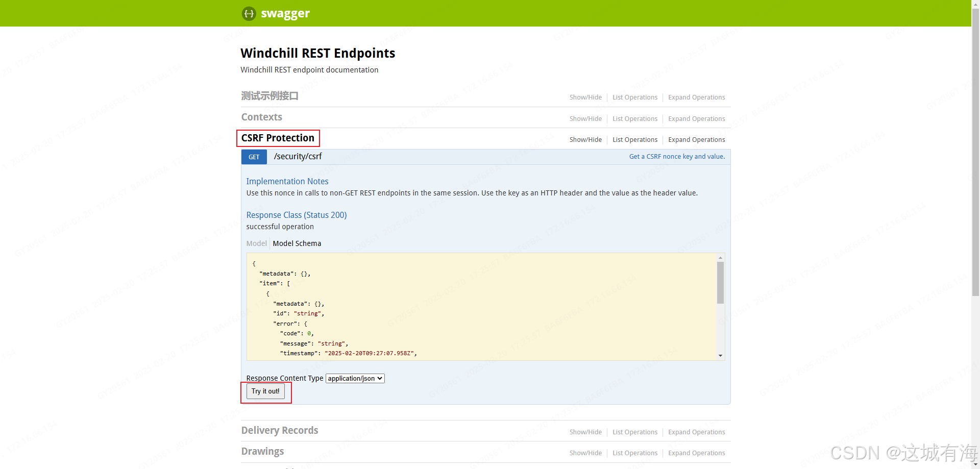The image size is (980, 469).
Task: Click the "message": "string" schema line
Action: click(314, 343)
